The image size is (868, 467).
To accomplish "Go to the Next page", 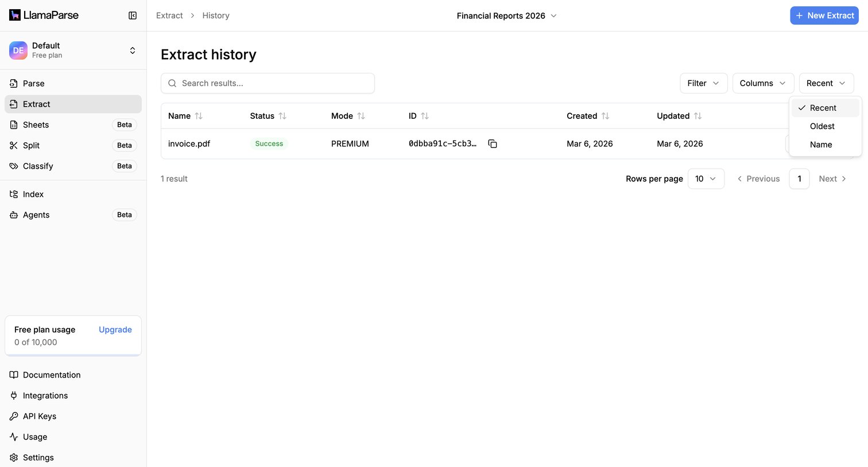I will click(832, 179).
